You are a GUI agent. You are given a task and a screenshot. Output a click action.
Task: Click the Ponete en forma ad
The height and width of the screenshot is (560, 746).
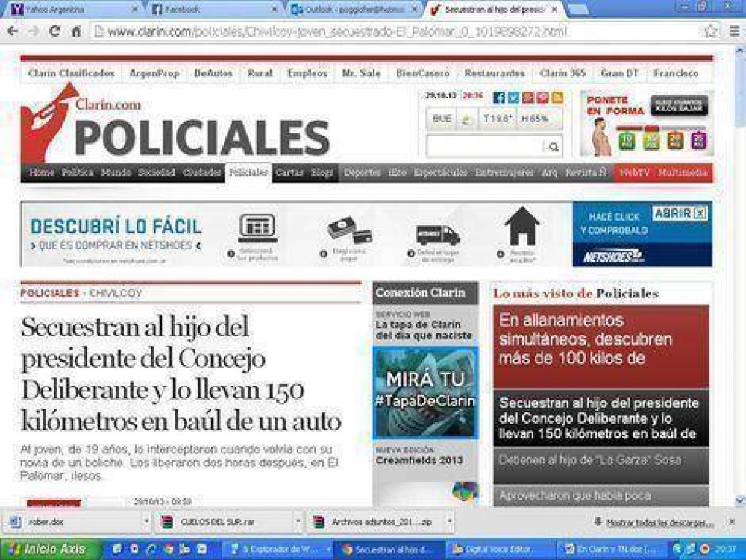(x=647, y=124)
